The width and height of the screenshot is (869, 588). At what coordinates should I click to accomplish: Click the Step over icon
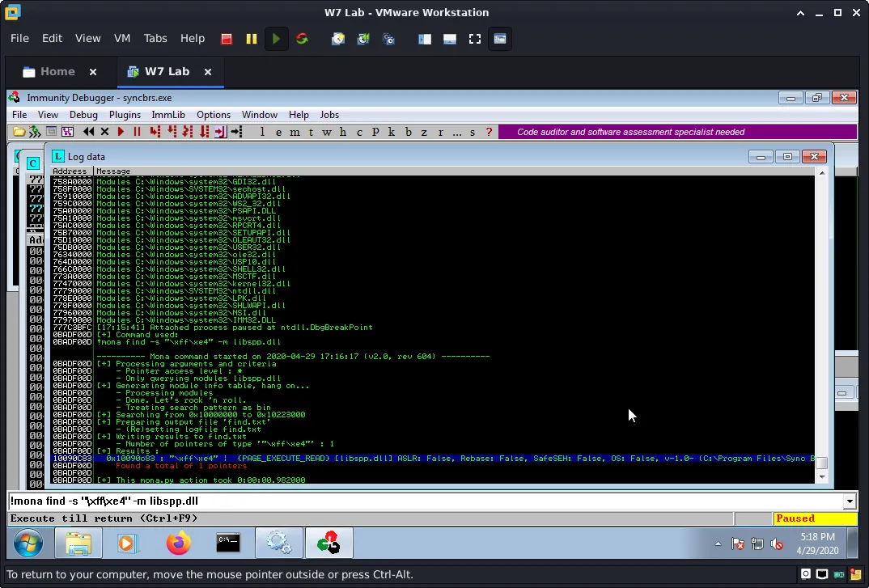(172, 132)
